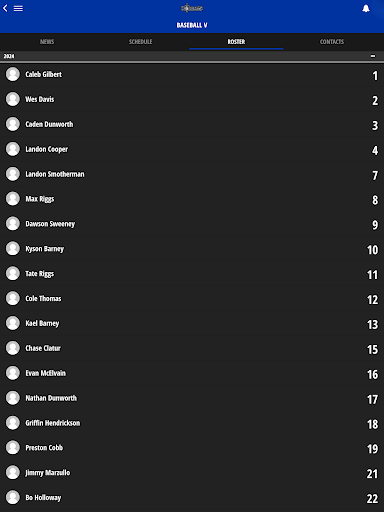This screenshot has height=512, width=384.
Task: Tap the back arrow icon
Action: [x=5, y=8]
